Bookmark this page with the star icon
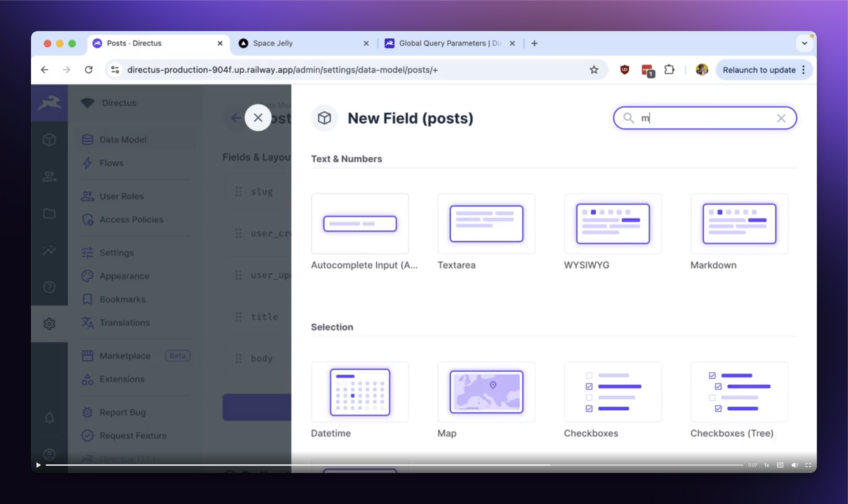The width and height of the screenshot is (848, 504). point(594,70)
